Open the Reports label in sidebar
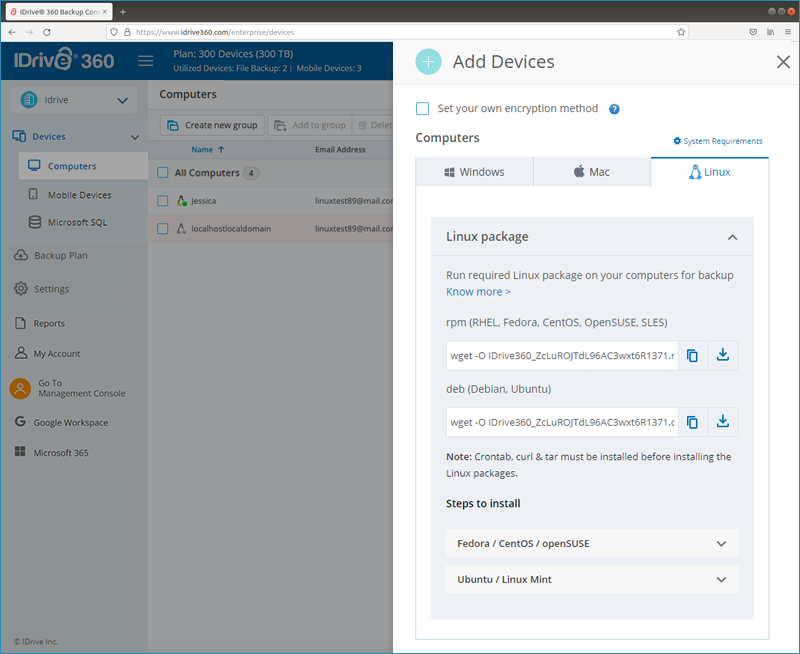 click(x=49, y=323)
